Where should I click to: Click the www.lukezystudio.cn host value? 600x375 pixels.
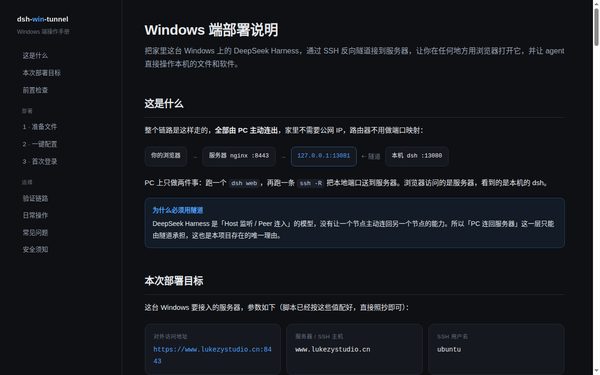[x=333, y=349]
